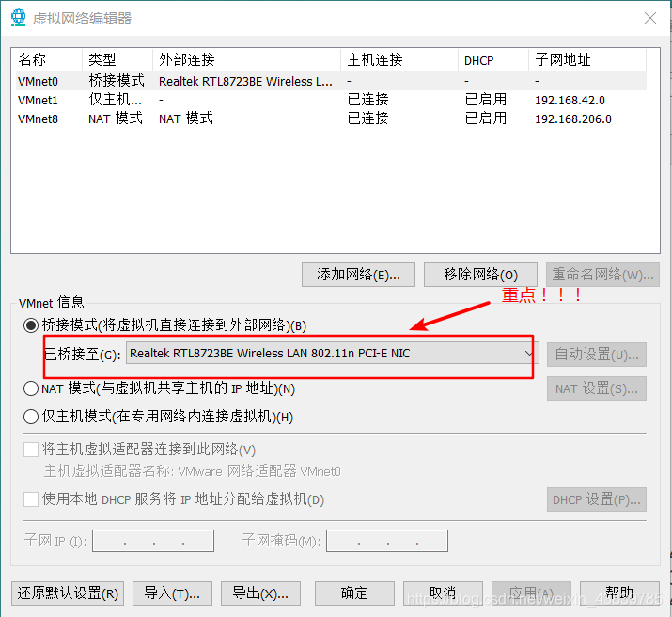Click the 名称 column header

point(48,60)
